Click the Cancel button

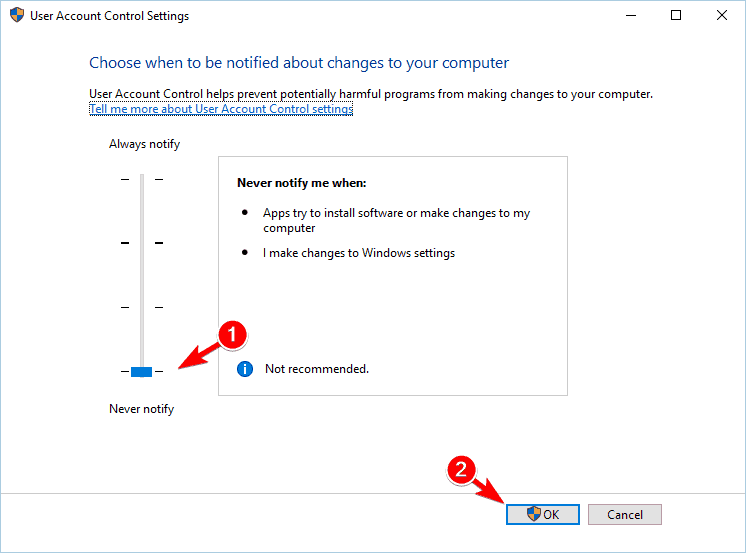(625, 514)
